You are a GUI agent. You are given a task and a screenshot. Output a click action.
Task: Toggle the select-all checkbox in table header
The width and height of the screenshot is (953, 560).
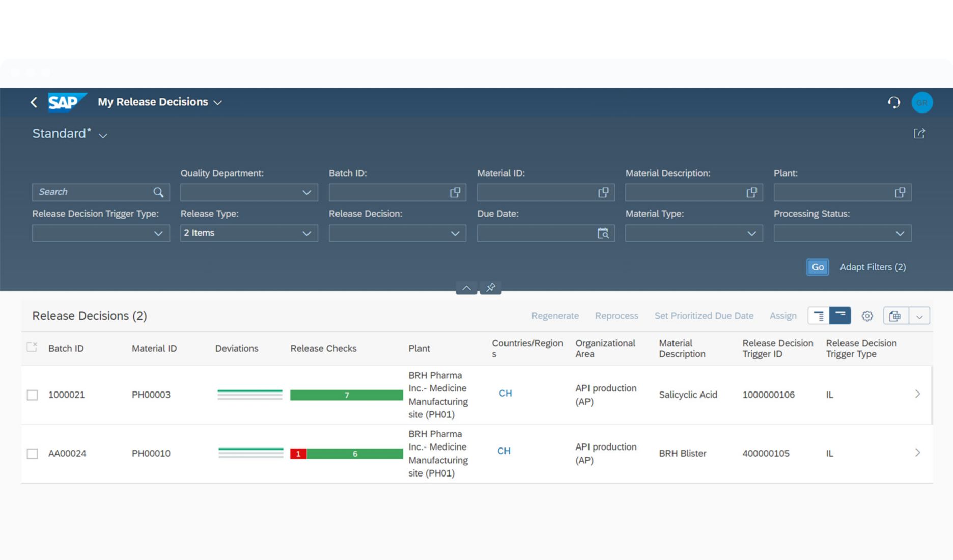32,347
